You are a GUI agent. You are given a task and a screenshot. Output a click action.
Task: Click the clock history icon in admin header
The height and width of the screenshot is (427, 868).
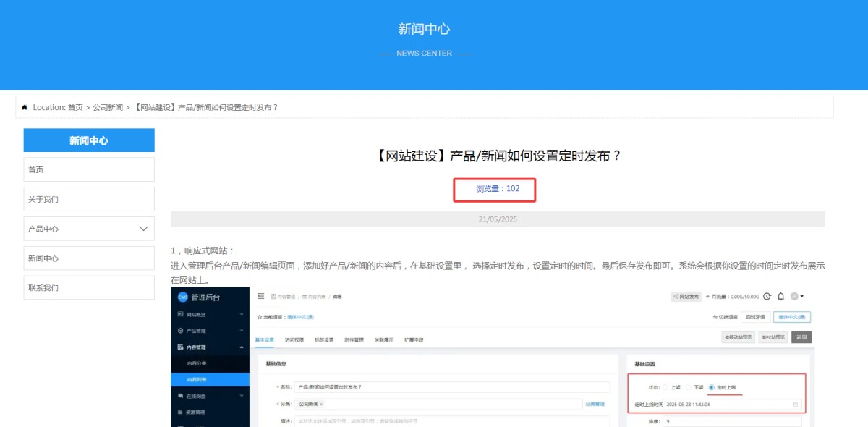(767, 296)
